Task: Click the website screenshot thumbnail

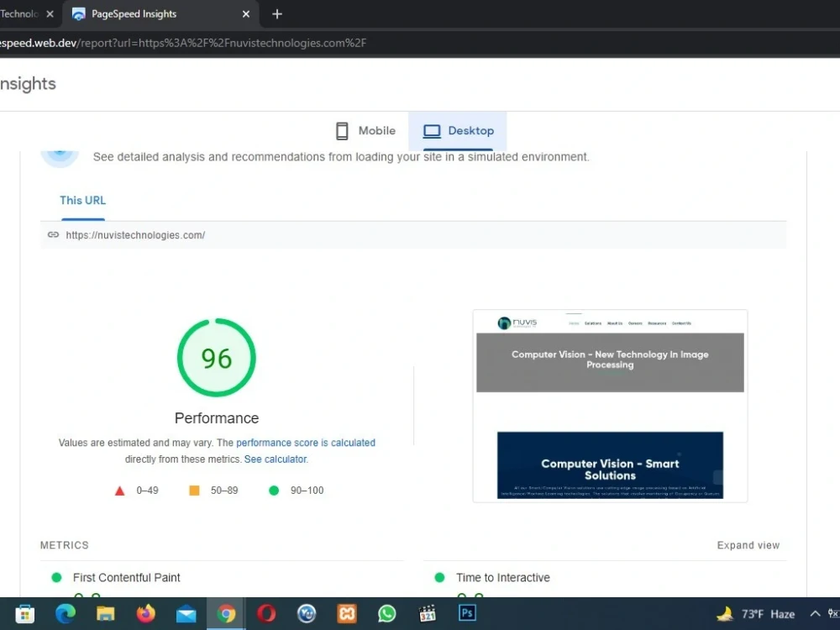Action: click(x=610, y=406)
